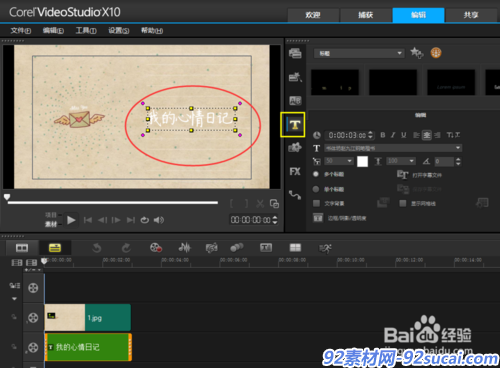Screen dimensions: 500x368
Task: Switch to the 共享 tab
Action: click(x=471, y=15)
